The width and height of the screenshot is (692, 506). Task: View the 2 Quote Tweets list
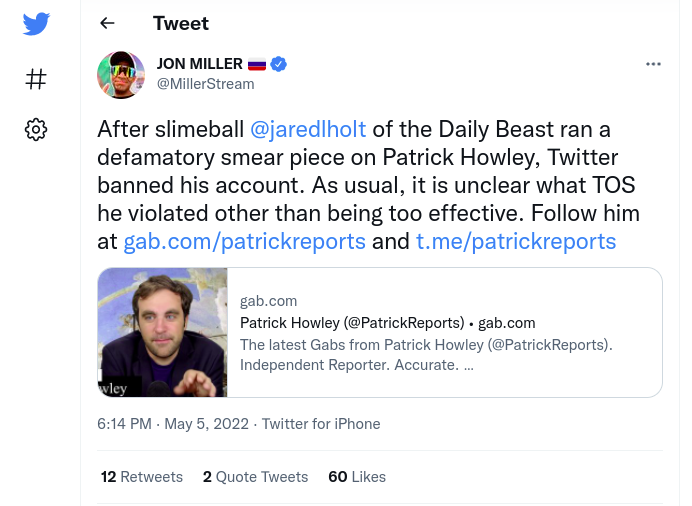coord(256,477)
